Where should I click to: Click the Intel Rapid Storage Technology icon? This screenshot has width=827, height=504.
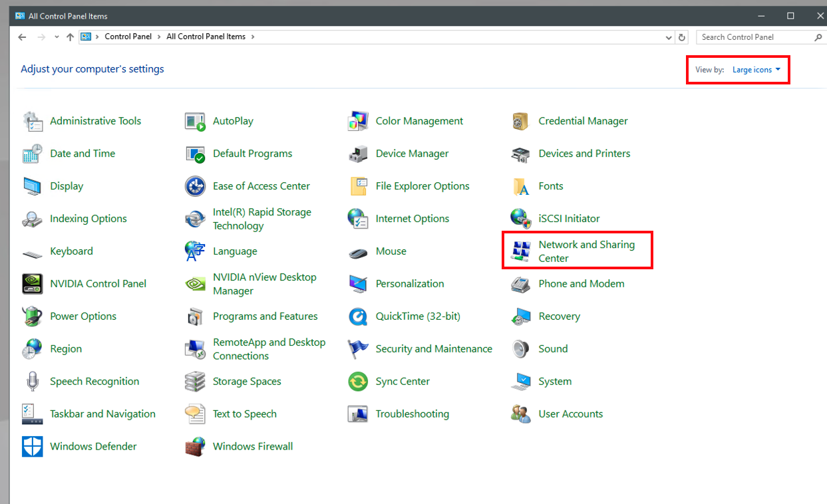tap(195, 219)
